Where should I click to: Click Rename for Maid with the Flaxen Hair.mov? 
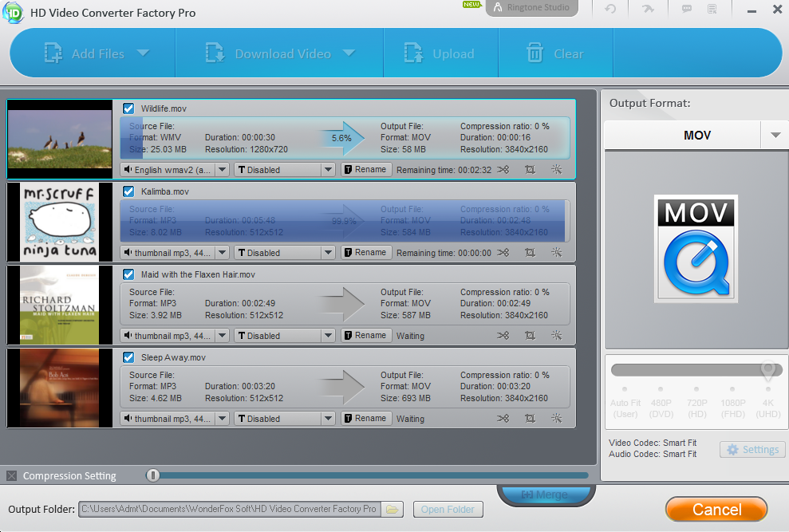pyautogui.click(x=365, y=336)
